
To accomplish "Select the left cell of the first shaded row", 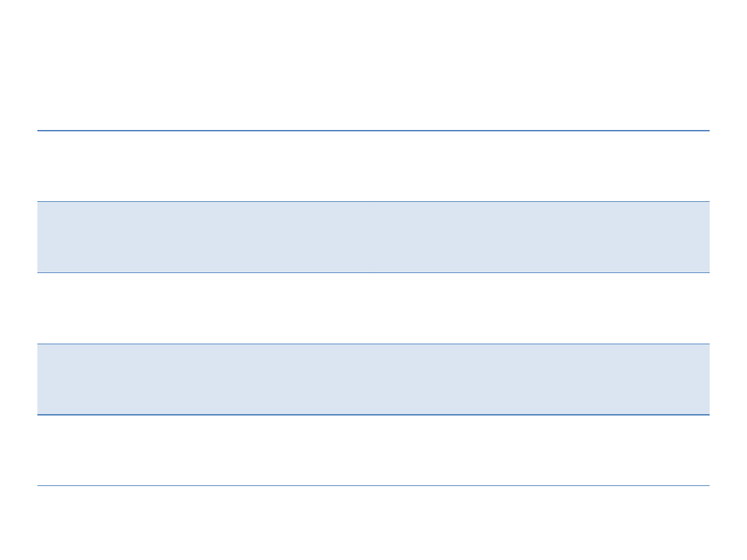I will (205, 237).
